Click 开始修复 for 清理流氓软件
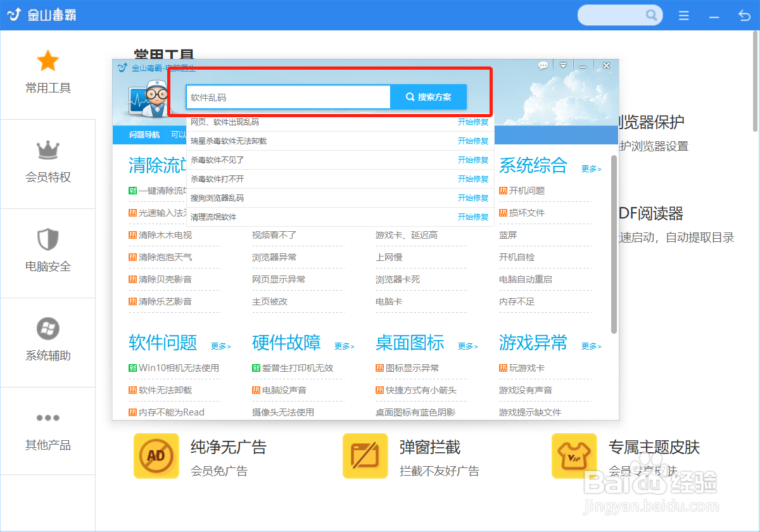The image size is (760, 532). (473, 217)
